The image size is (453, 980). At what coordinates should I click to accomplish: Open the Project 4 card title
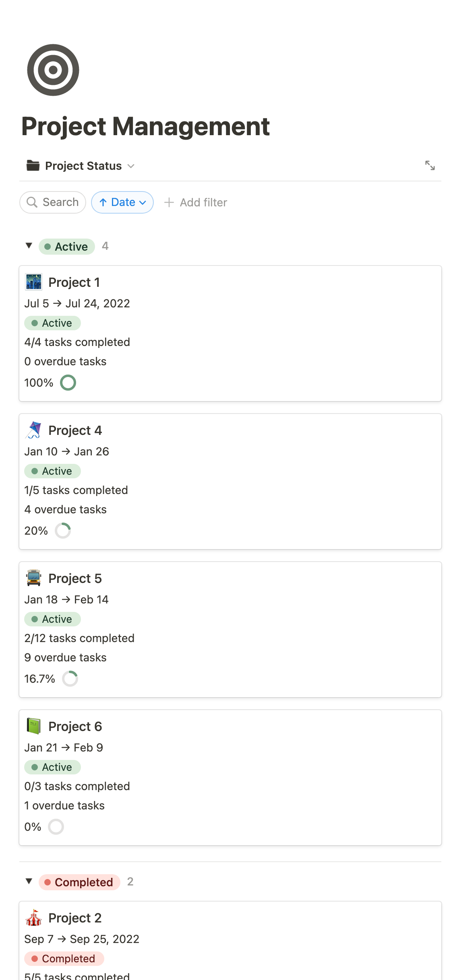pos(75,430)
